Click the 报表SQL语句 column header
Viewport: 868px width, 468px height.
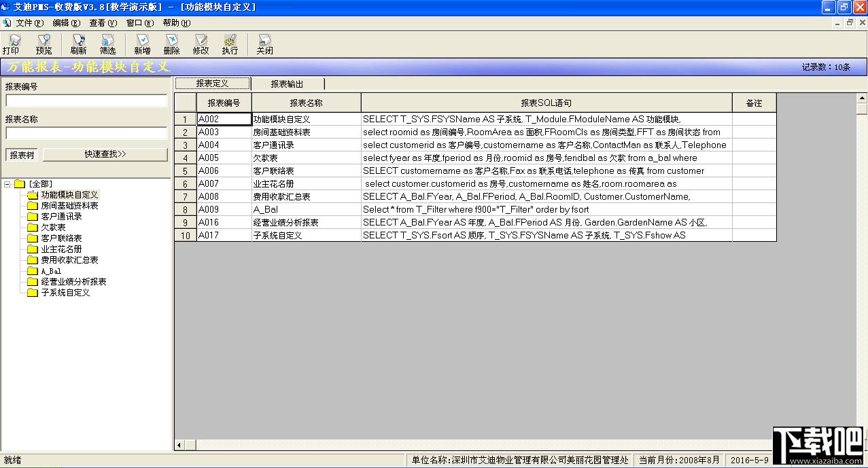(x=546, y=103)
